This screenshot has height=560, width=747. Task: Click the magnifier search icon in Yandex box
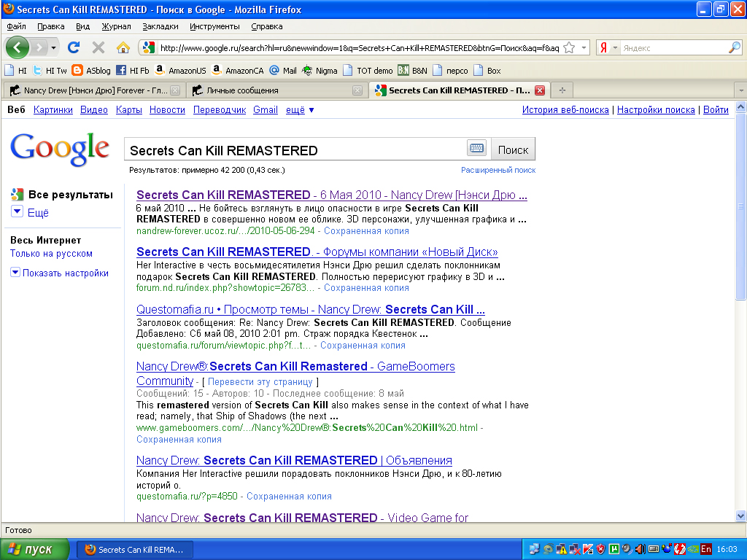pos(734,47)
